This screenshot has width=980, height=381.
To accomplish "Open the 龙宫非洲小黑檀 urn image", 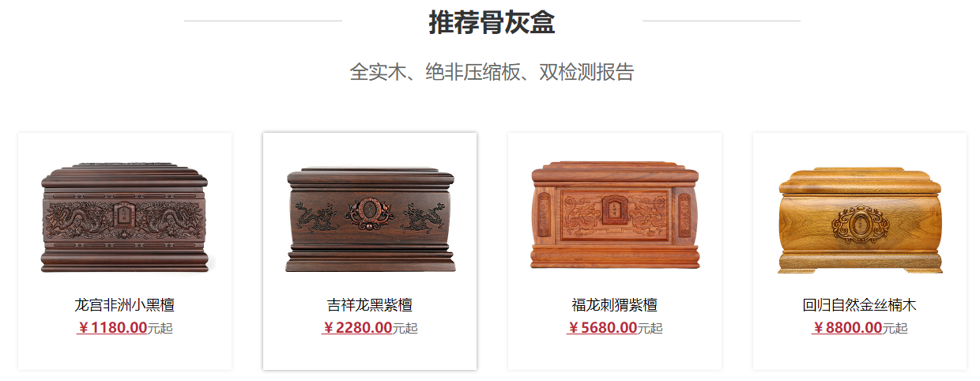I will [125, 218].
